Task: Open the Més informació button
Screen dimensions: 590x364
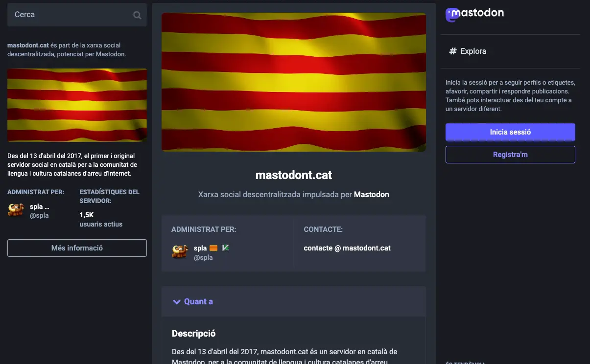Action: (77, 248)
